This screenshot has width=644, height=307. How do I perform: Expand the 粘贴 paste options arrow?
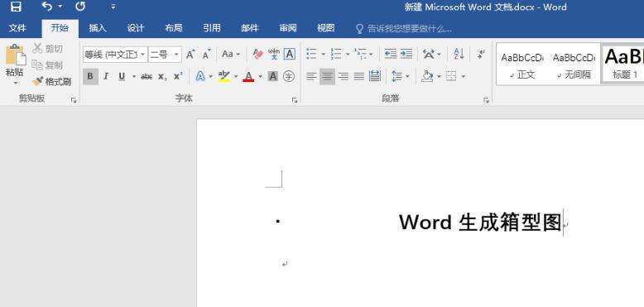coord(16,83)
